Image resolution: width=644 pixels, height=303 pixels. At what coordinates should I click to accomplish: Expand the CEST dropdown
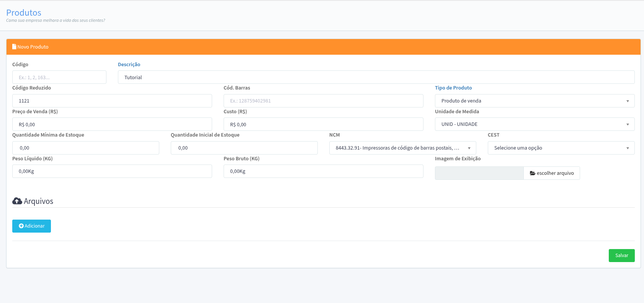pyautogui.click(x=561, y=148)
